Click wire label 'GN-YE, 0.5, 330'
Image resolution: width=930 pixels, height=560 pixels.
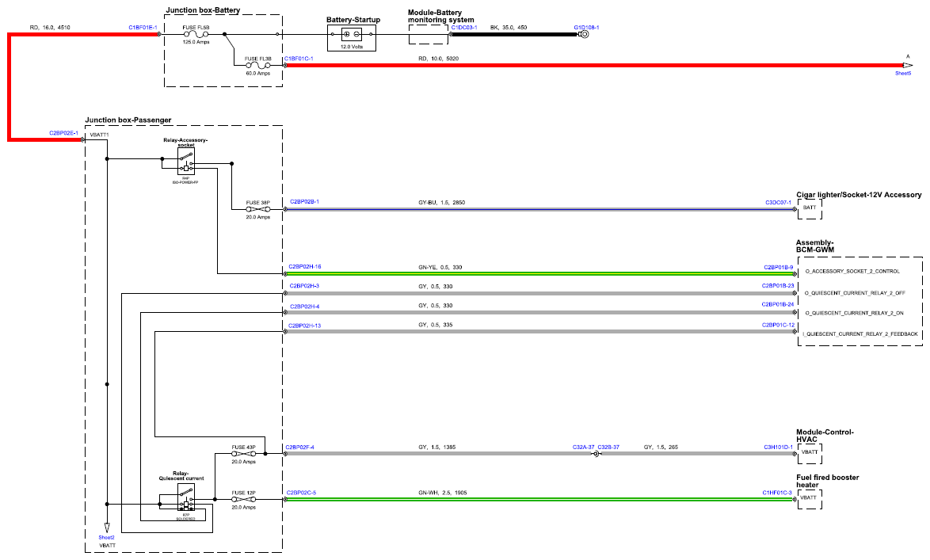pos(440,268)
